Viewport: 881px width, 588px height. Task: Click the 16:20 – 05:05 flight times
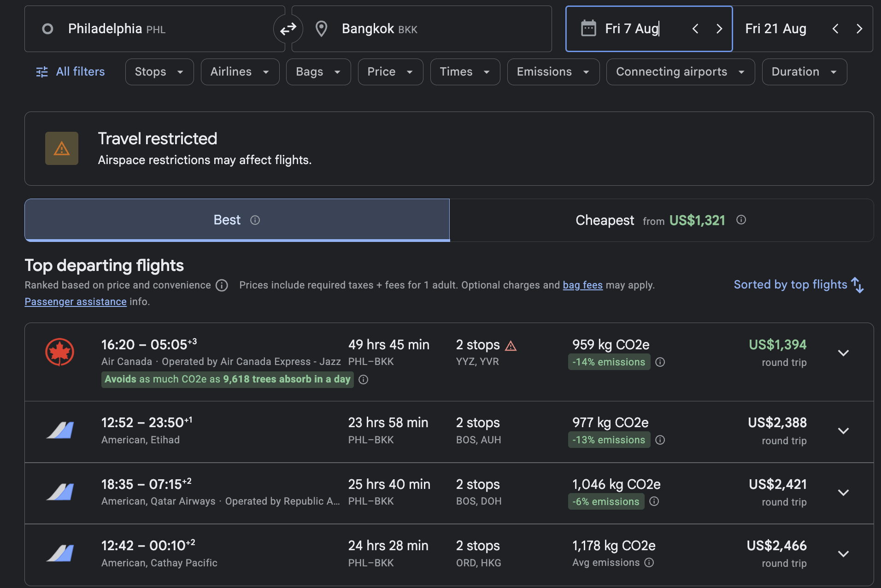pyautogui.click(x=149, y=345)
